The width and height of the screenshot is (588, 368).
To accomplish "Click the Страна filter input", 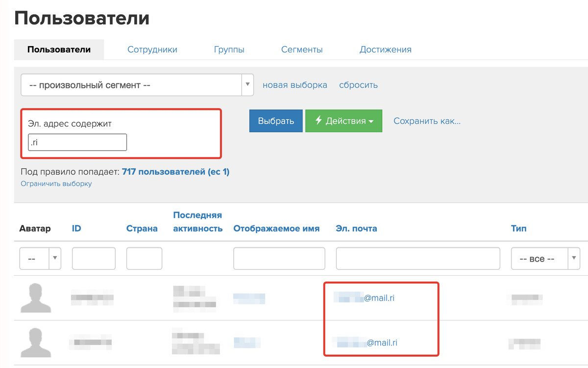I will [144, 259].
